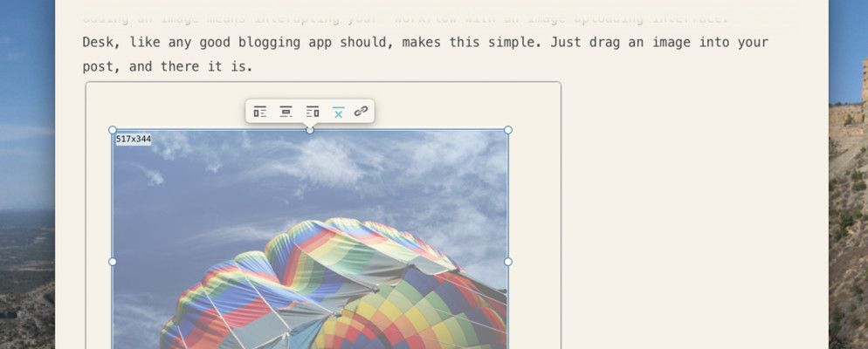The image size is (868, 349).
Task: Click the right-middle resize handle
Action: pyautogui.click(x=508, y=262)
